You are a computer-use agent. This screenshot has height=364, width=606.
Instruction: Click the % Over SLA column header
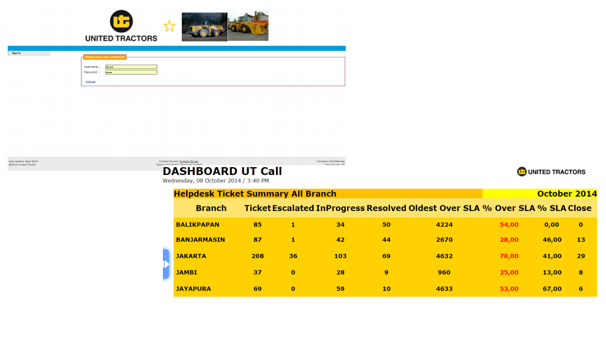pyautogui.click(x=509, y=208)
